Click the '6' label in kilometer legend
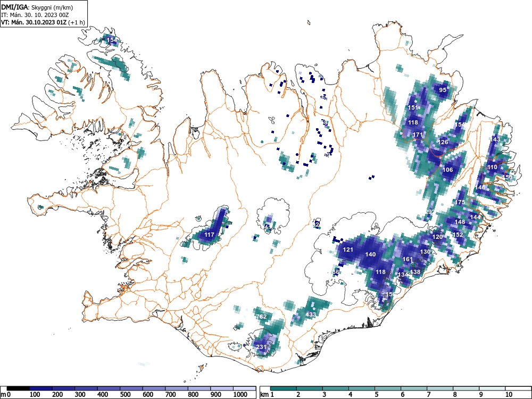532x399 pixels. click(x=403, y=395)
